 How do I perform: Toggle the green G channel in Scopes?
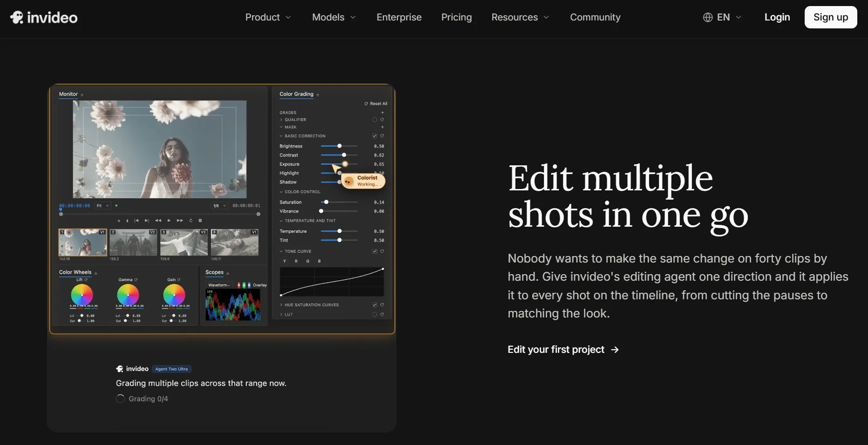coord(244,285)
